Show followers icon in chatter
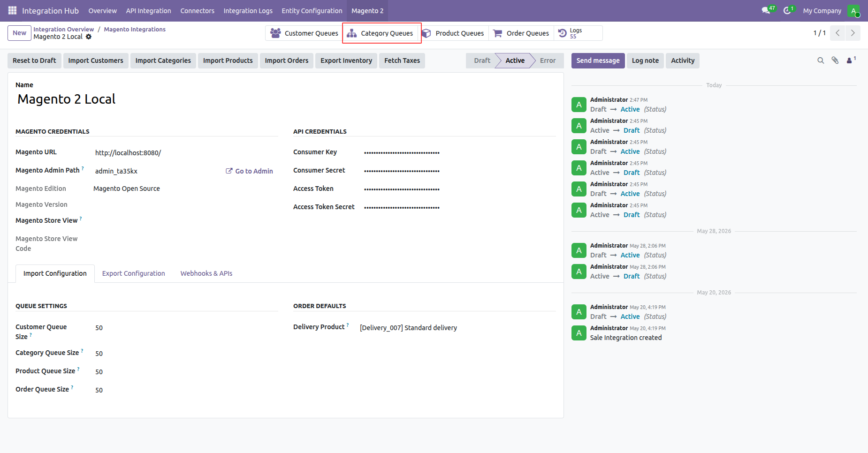 [x=851, y=60]
